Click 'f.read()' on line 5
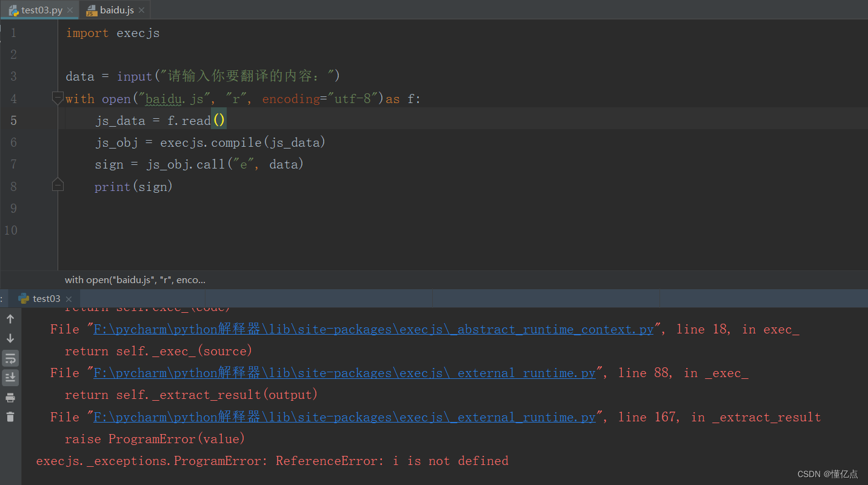The height and width of the screenshot is (485, 868). [196, 121]
